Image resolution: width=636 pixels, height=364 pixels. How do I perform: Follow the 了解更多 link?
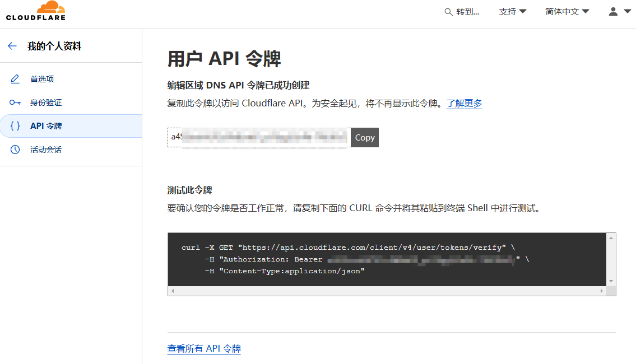464,103
